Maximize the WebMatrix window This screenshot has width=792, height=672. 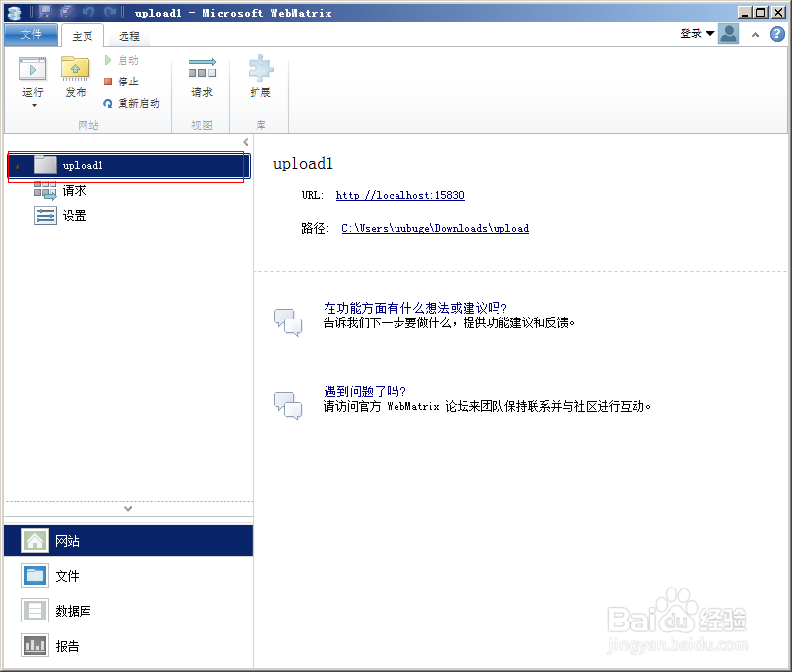(x=761, y=12)
